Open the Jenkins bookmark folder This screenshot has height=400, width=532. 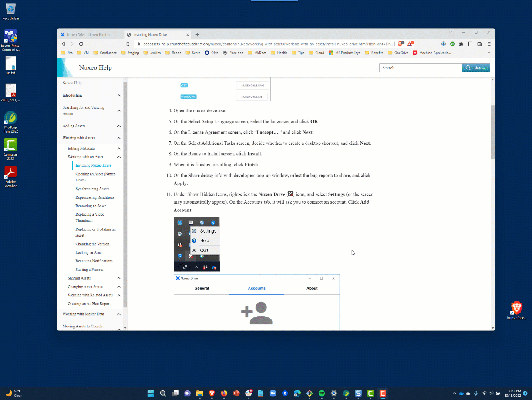pos(152,53)
